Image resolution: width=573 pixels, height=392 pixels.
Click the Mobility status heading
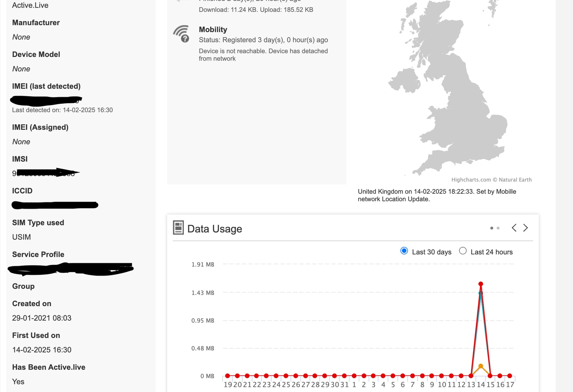[213, 30]
